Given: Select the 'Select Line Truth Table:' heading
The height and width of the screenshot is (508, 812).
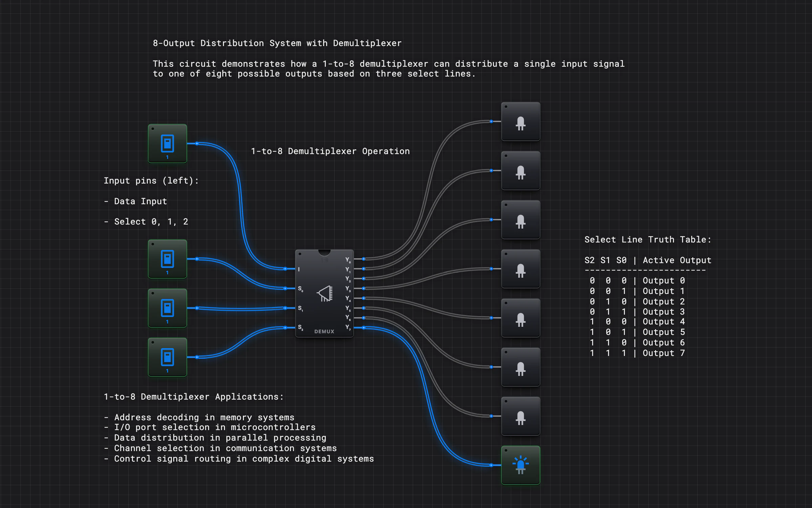Looking at the screenshot, I should 648,240.
